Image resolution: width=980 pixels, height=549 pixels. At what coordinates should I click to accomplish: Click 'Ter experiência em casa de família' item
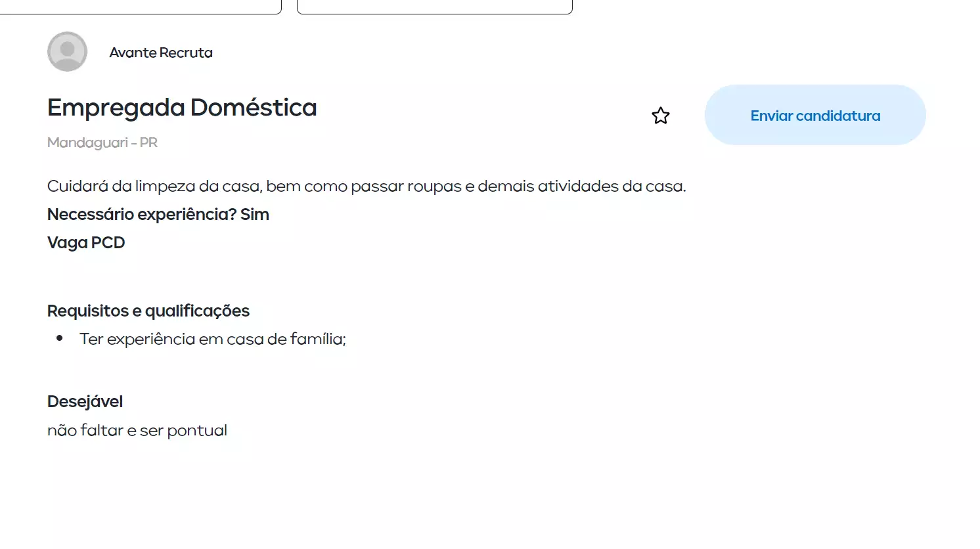pos(212,340)
